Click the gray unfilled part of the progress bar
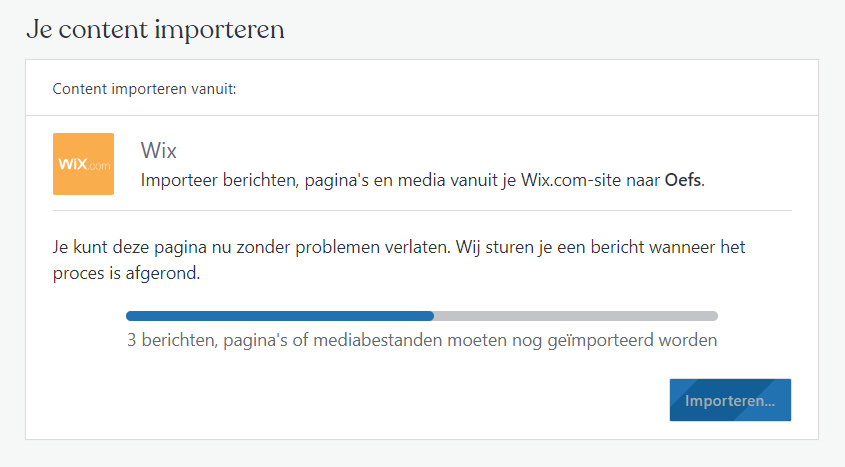Viewport: 845px width, 467px height. pos(576,316)
